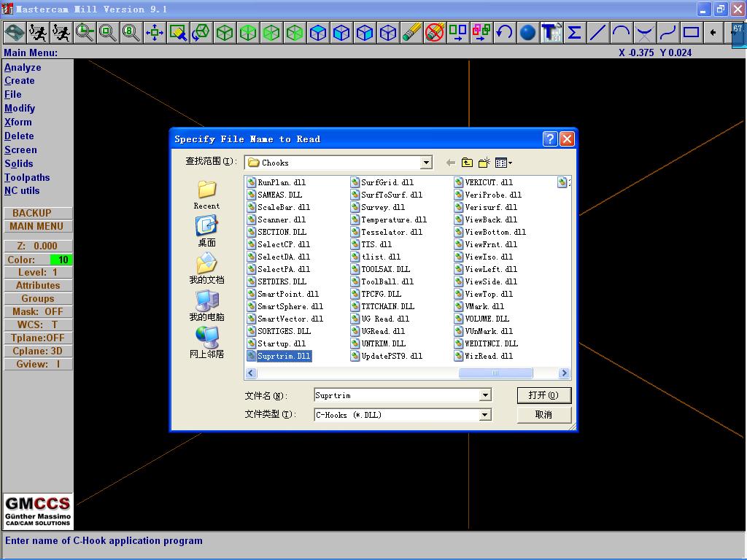Click the BACKUP button

(x=38, y=213)
